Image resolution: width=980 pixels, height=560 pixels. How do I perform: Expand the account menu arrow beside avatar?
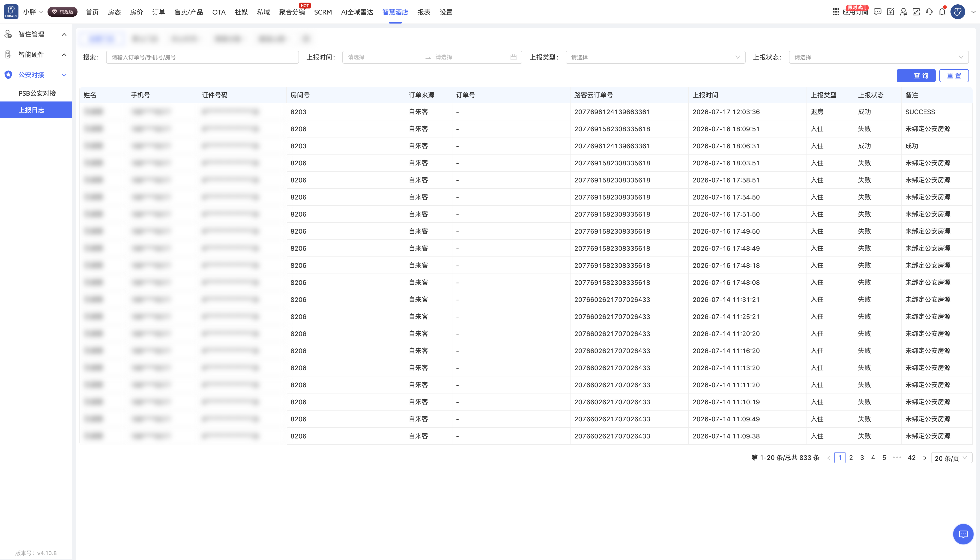(x=973, y=12)
